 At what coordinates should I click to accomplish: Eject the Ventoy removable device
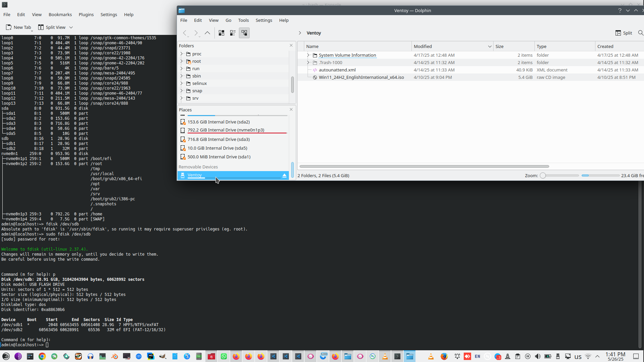point(284,175)
